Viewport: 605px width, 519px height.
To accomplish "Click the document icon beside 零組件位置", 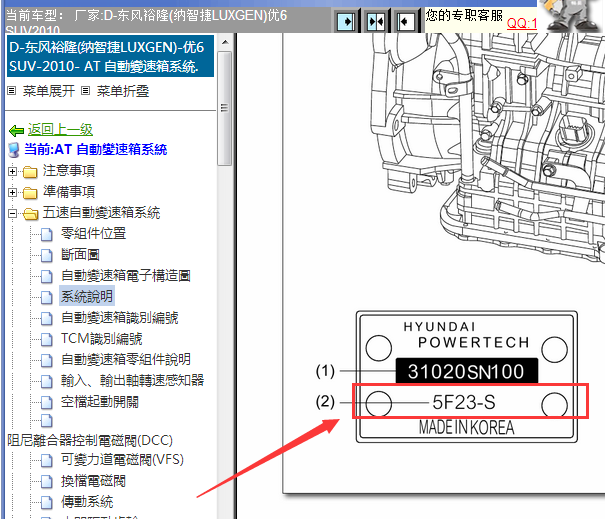I will [47, 234].
